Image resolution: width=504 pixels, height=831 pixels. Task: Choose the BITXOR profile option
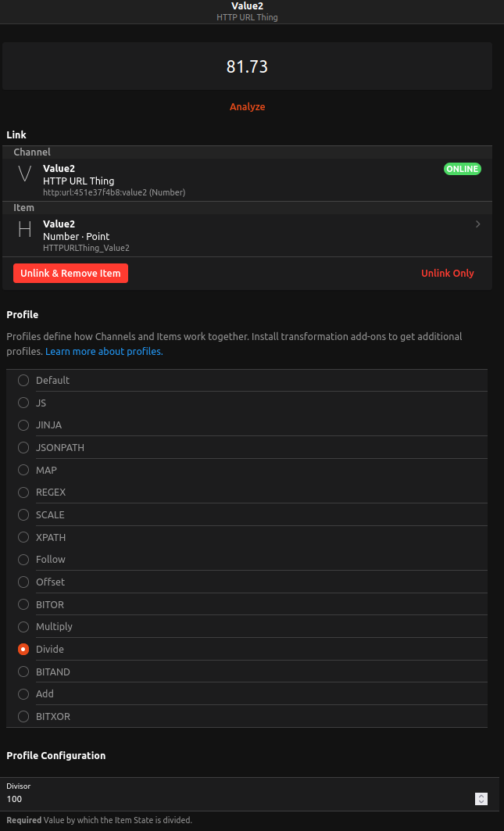tap(23, 717)
